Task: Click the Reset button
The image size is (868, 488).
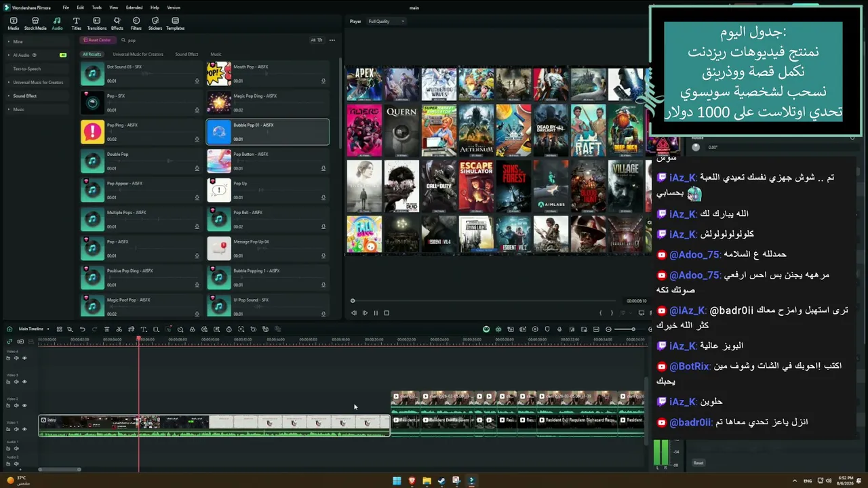Action: [x=698, y=463]
